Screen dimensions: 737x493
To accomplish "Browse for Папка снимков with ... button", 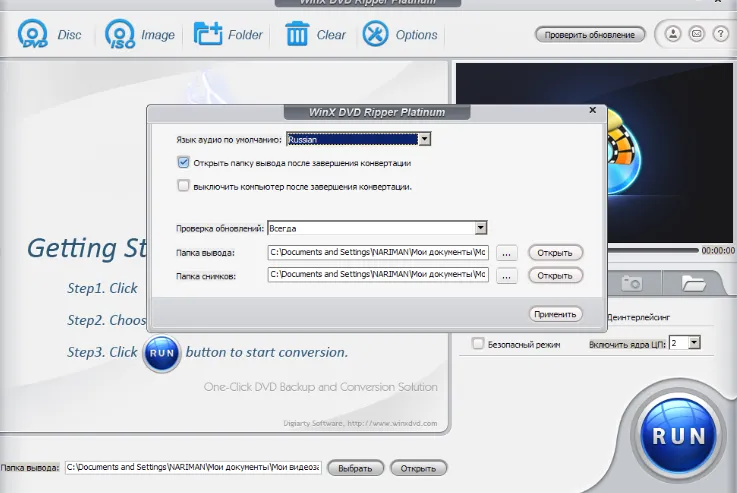I will (x=506, y=275).
